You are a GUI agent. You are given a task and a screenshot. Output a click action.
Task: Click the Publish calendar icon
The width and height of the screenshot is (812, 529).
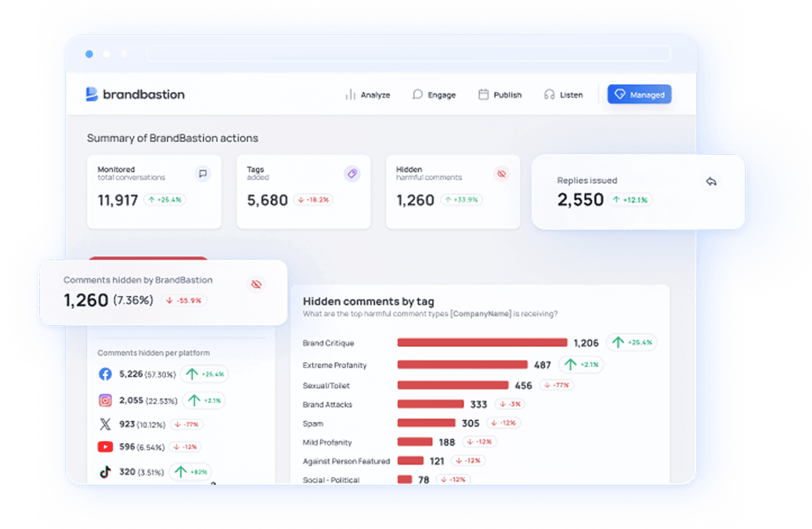pyautogui.click(x=483, y=94)
